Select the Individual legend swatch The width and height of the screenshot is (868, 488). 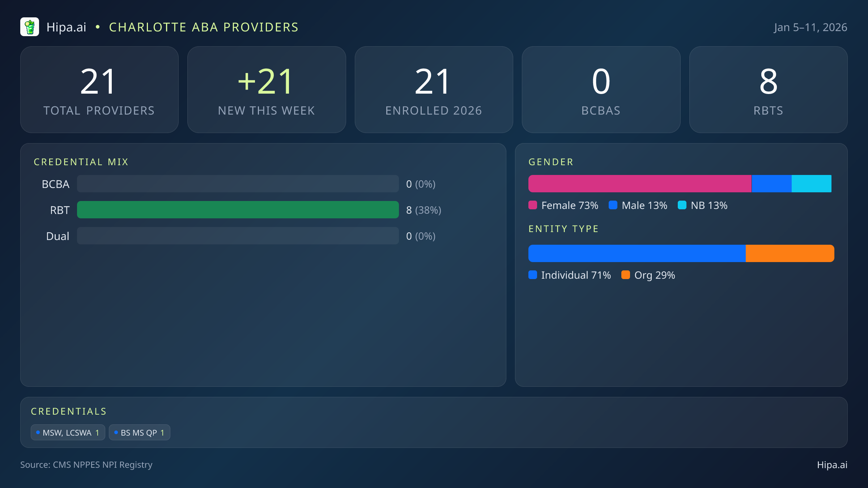(533, 275)
